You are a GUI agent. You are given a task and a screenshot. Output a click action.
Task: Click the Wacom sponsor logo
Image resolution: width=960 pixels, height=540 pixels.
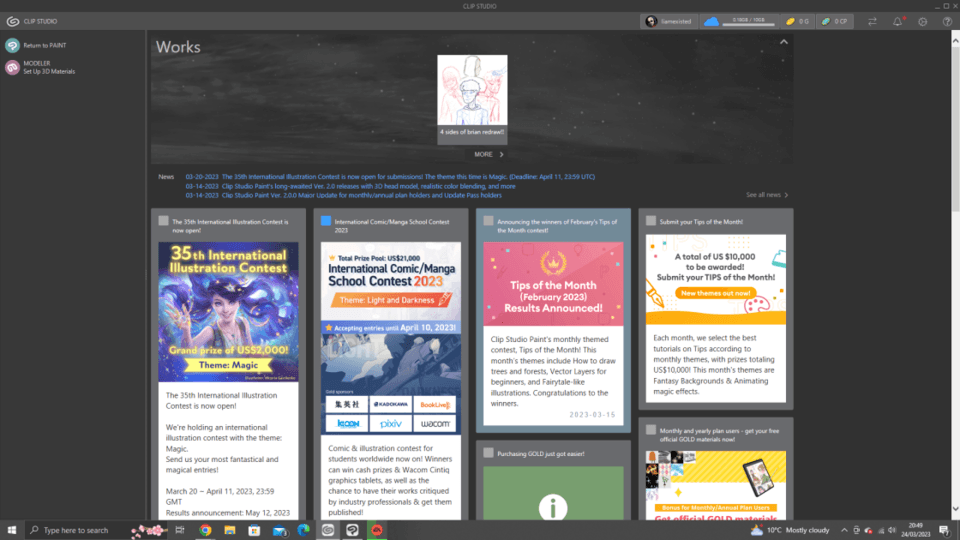[435, 424]
